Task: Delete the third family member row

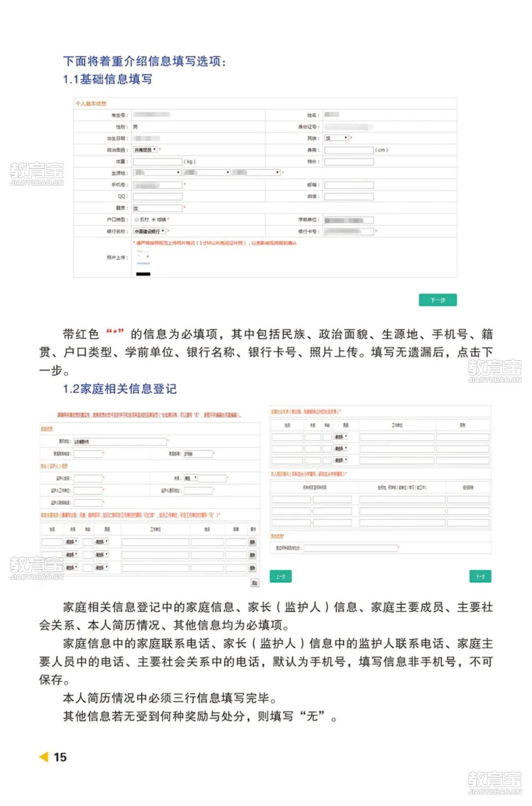Action: click(x=253, y=568)
